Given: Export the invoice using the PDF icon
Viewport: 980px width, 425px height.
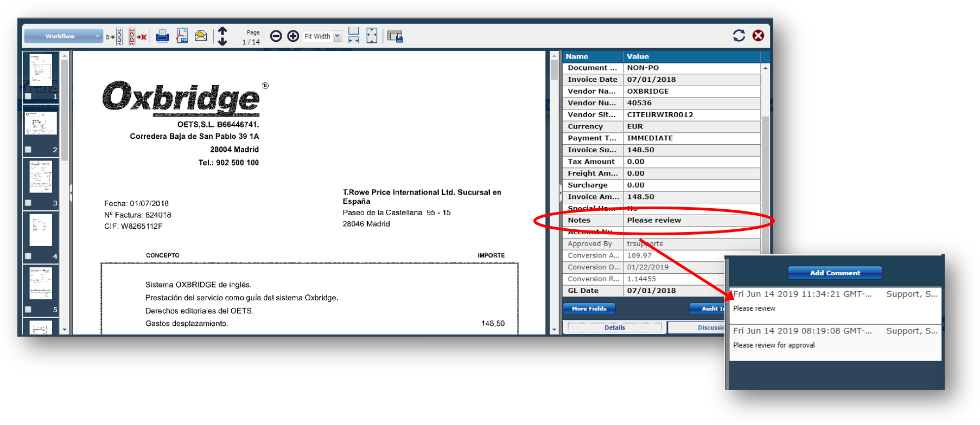Looking at the screenshot, I should click(x=182, y=36).
